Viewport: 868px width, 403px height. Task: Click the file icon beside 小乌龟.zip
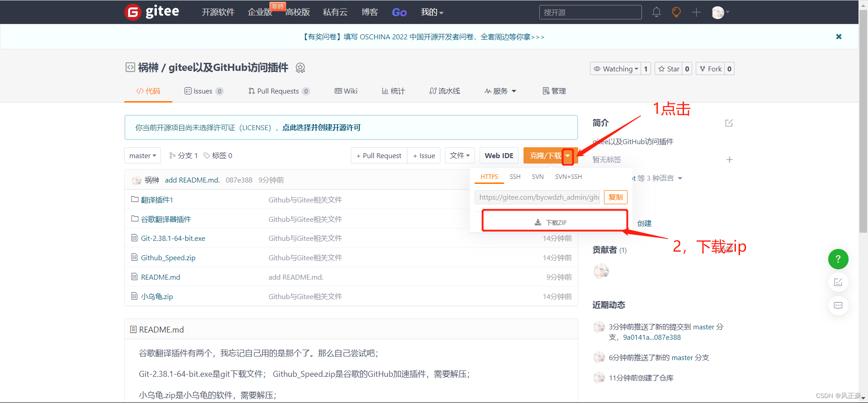134,296
